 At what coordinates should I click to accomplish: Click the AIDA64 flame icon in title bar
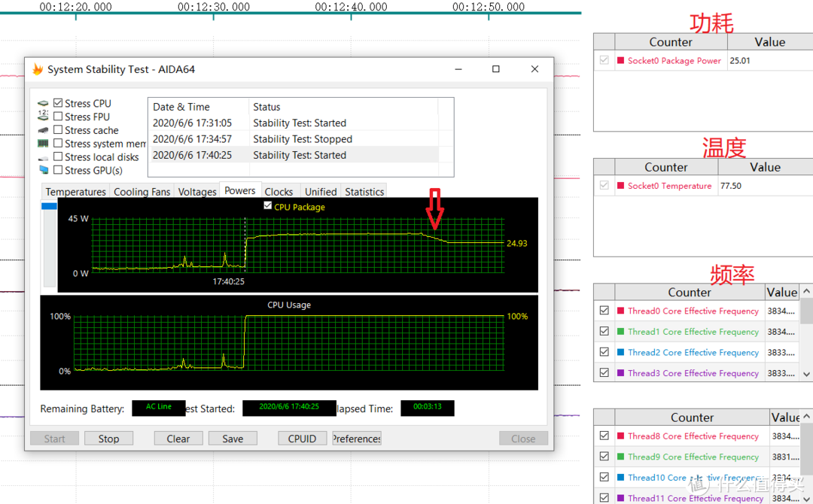pos(38,69)
